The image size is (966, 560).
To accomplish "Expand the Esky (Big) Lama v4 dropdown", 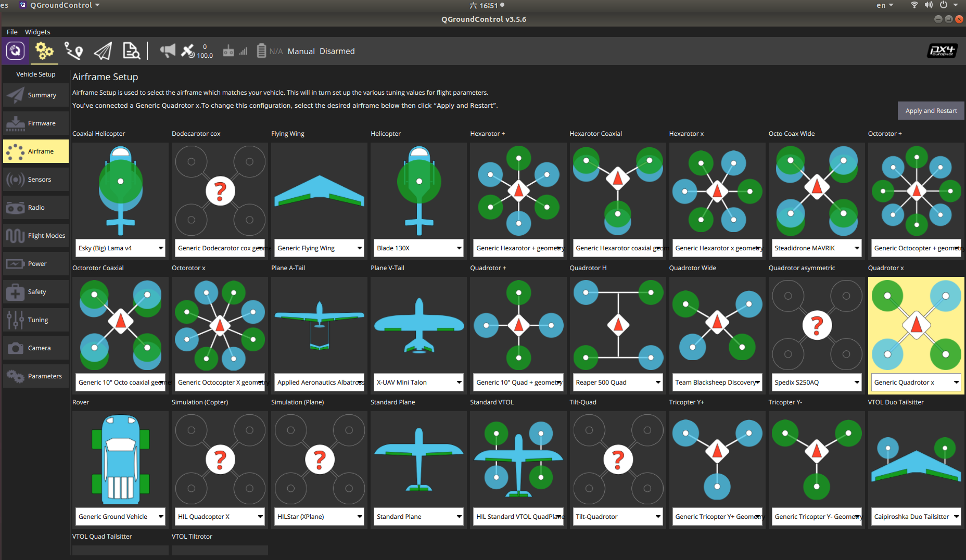I will click(x=121, y=248).
